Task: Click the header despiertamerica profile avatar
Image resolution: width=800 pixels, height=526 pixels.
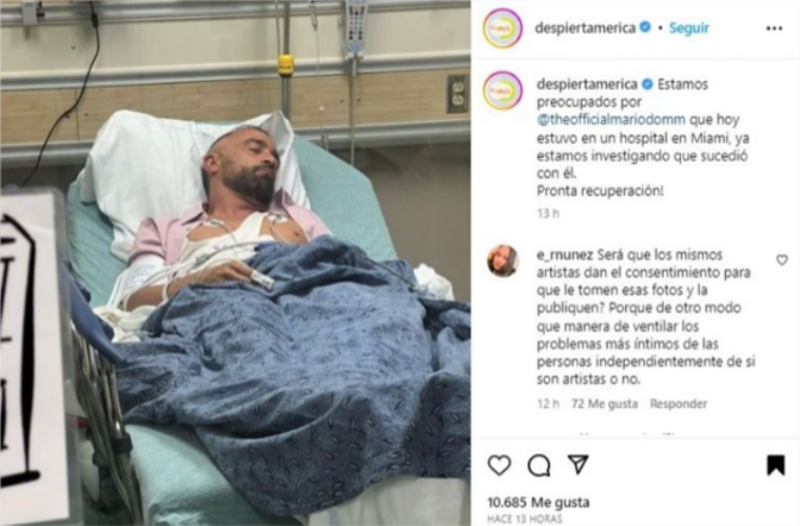Action: coord(503,29)
